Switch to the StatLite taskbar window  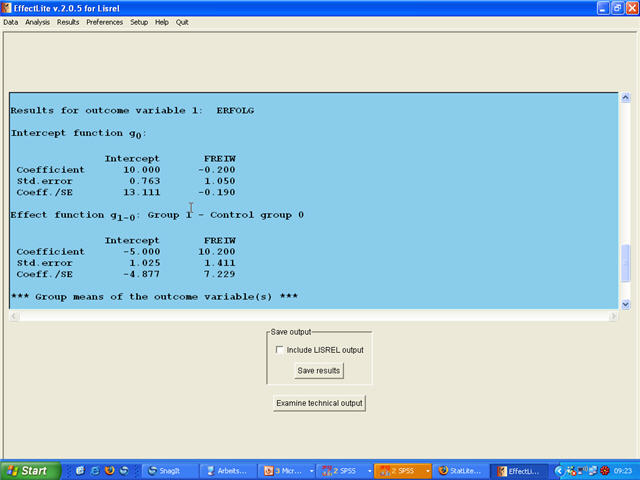click(463, 470)
